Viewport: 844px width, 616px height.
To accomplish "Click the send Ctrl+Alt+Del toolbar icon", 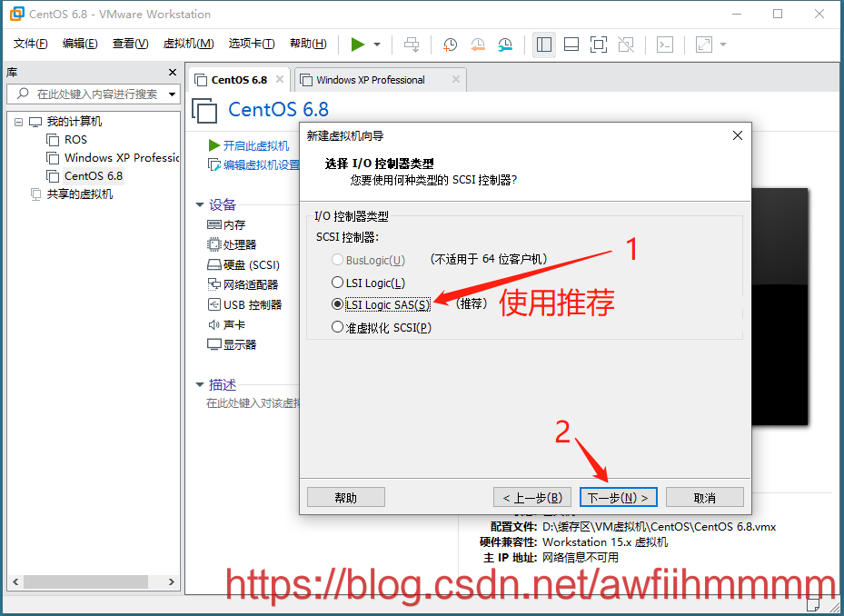I will pyautogui.click(x=412, y=45).
